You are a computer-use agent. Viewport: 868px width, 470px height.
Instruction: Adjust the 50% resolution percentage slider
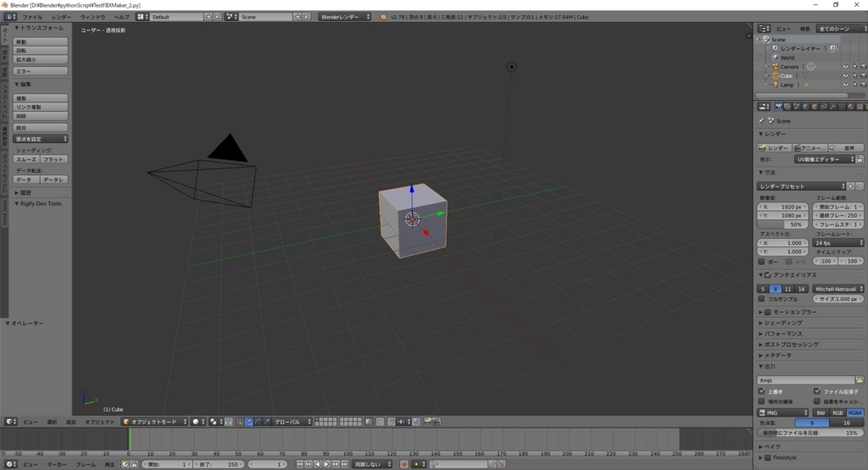click(x=782, y=224)
